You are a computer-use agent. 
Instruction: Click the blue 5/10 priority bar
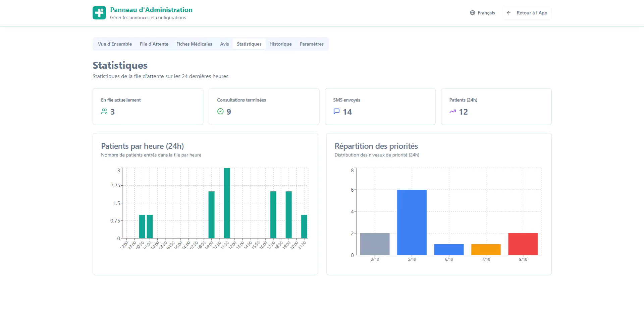[412, 222]
